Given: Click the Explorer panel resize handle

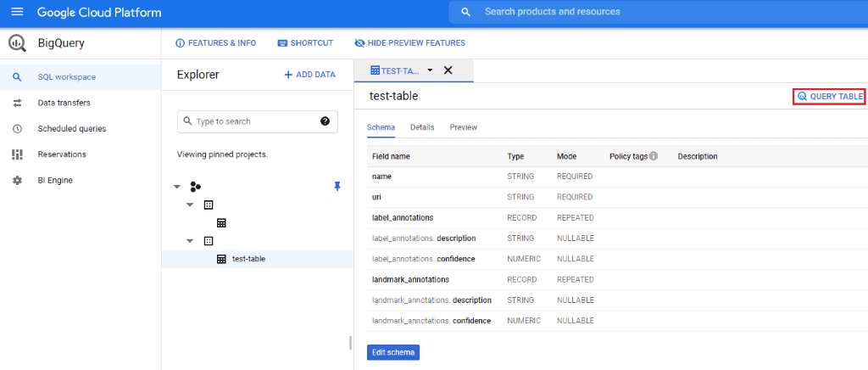Looking at the screenshot, I should [x=350, y=343].
